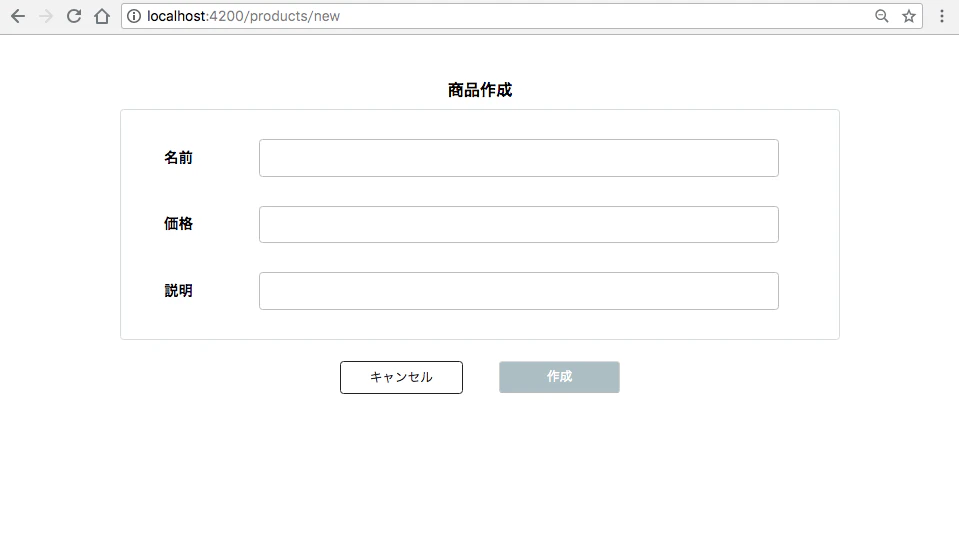
Task: Bookmark this page with the star icon
Action: point(909,17)
